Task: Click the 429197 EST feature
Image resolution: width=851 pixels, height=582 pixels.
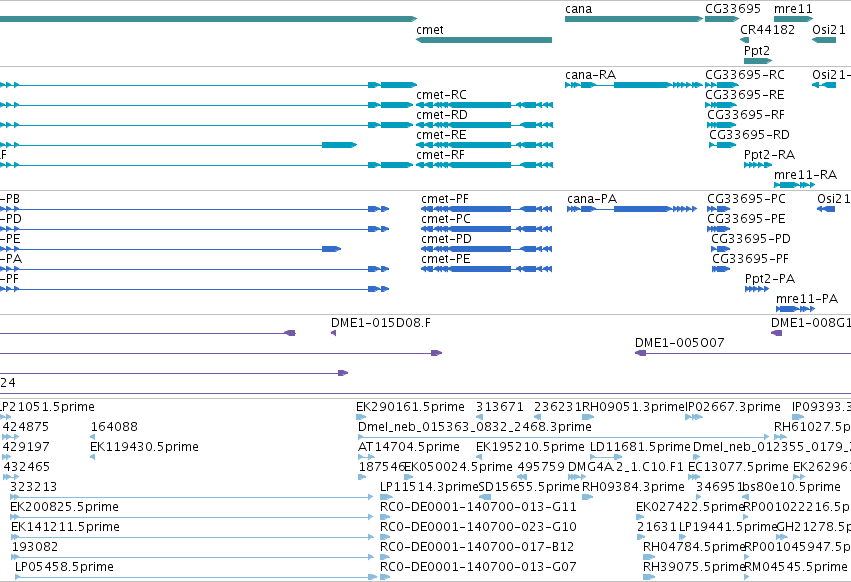Action: point(7,457)
